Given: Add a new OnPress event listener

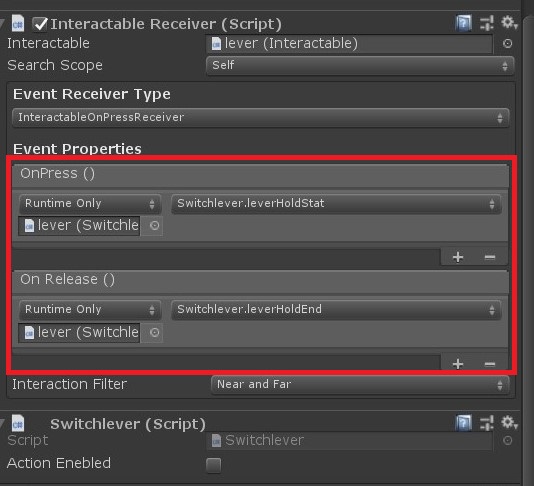Looking at the screenshot, I should (458, 257).
